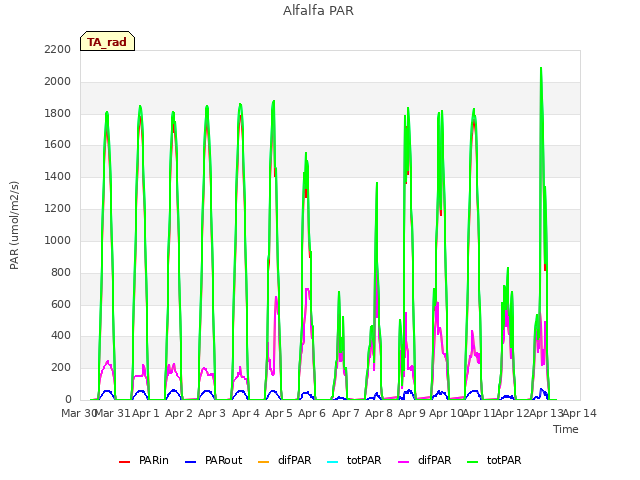This screenshot has height=480, width=640.
Task: Click the Apr 2 x-axis tick label
Action: pyautogui.click(x=179, y=413)
